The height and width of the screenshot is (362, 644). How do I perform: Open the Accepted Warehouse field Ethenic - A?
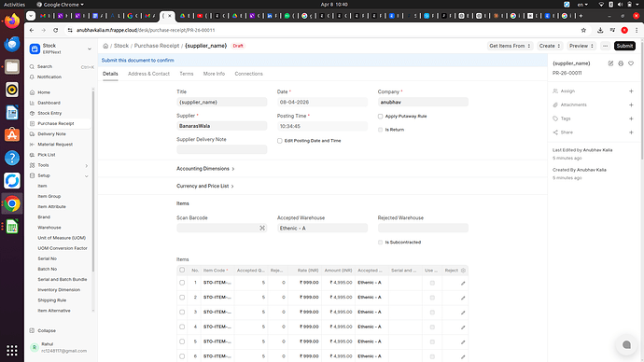click(x=322, y=229)
